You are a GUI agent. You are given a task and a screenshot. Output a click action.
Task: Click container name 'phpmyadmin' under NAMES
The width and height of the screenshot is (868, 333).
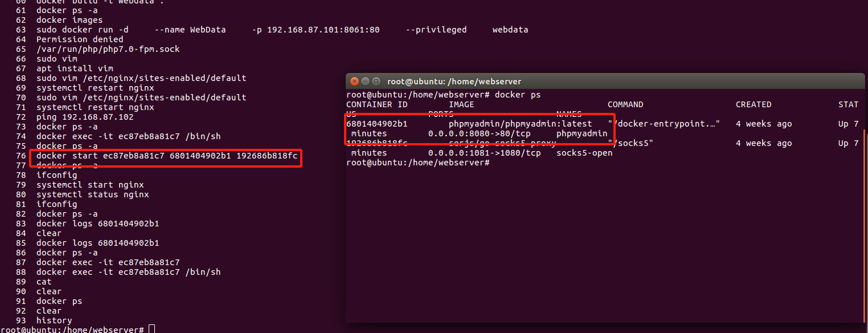tap(582, 133)
